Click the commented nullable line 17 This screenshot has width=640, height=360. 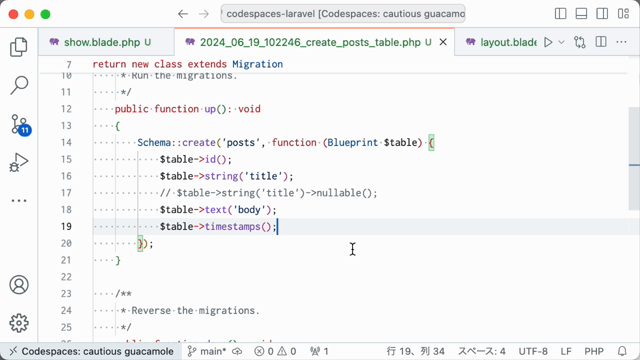269,193
